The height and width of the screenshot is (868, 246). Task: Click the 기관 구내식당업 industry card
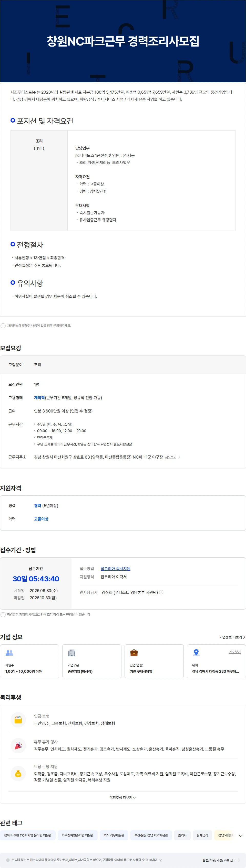pyautogui.click(x=154, y=661)
